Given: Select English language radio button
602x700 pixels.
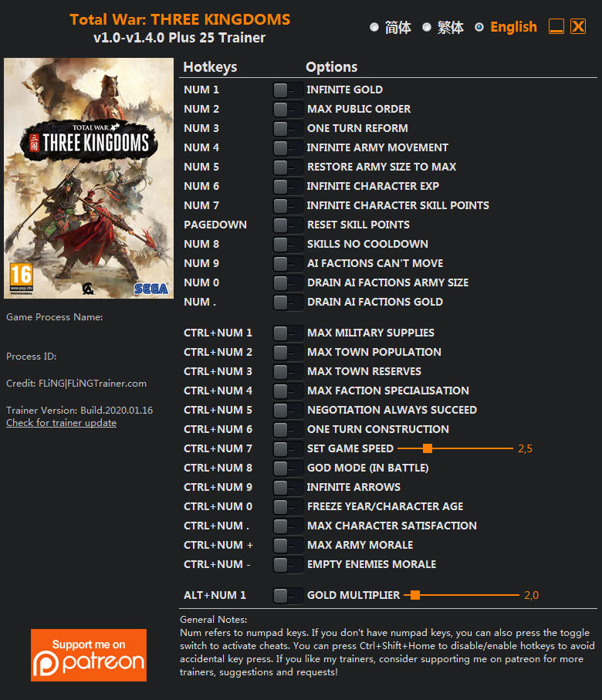Looking at the screenshot, I should [479, 27].
